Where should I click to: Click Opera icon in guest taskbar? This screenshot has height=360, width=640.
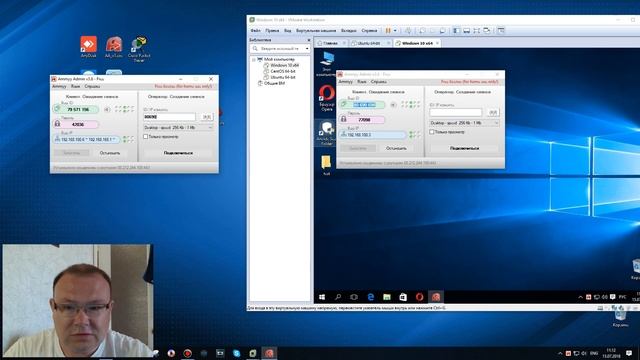[420, 297]
